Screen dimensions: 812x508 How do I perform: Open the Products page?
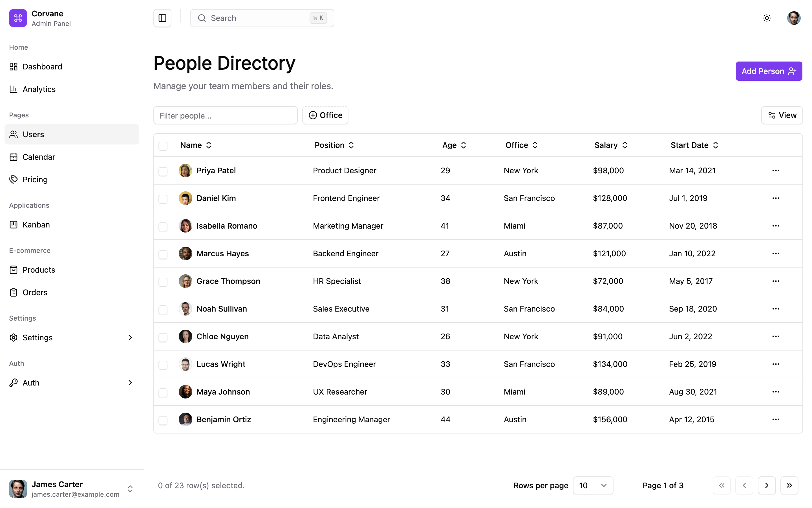(72, 270)
